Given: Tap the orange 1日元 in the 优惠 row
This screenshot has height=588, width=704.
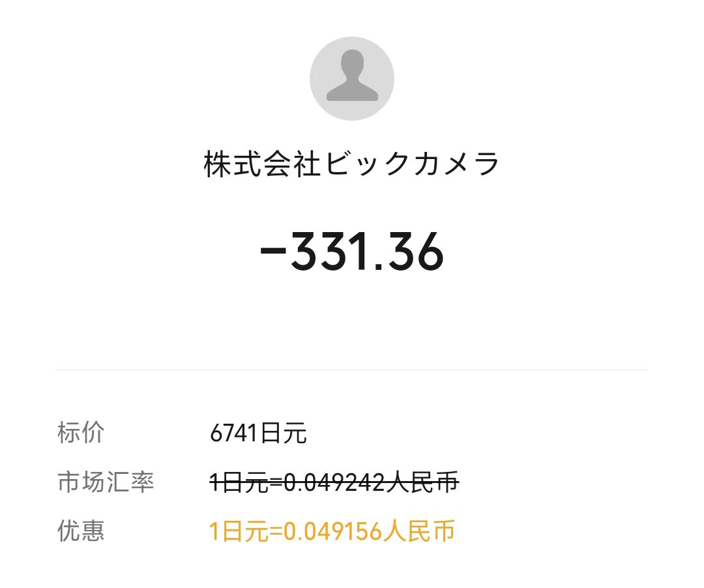Looking at the screenshot, I should [x=239, y=531].
